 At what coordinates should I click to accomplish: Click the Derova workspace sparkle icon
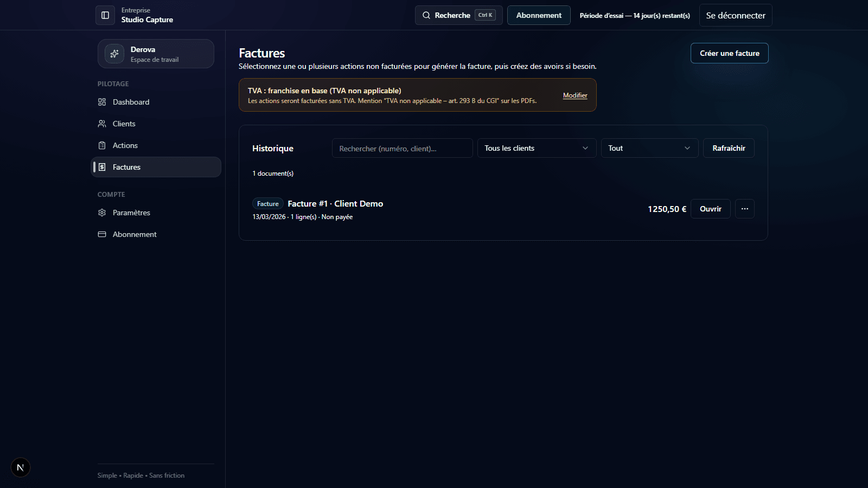114,54
